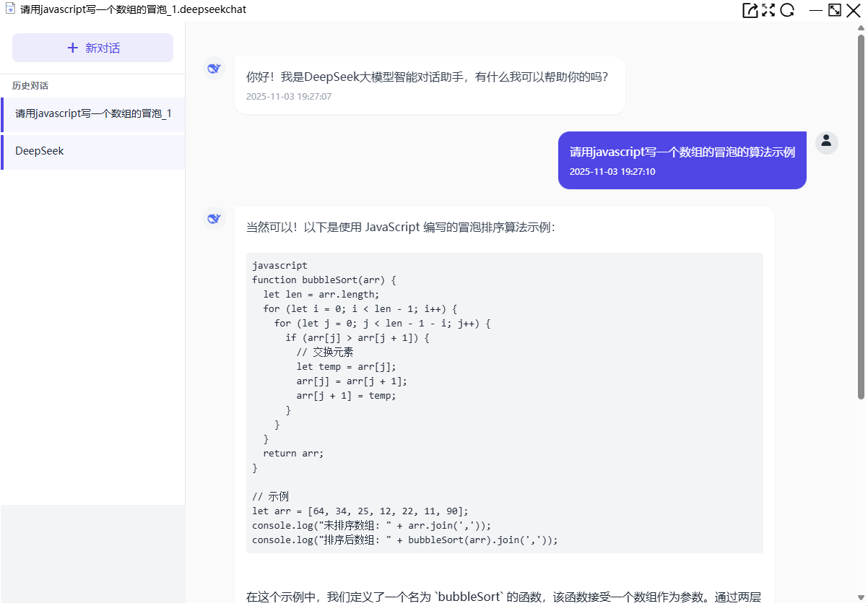Image resolution: width=868 pixels, height=606 pixels.
Task: Click the share/export icon in title bar
Action: (x=750, y=10)
